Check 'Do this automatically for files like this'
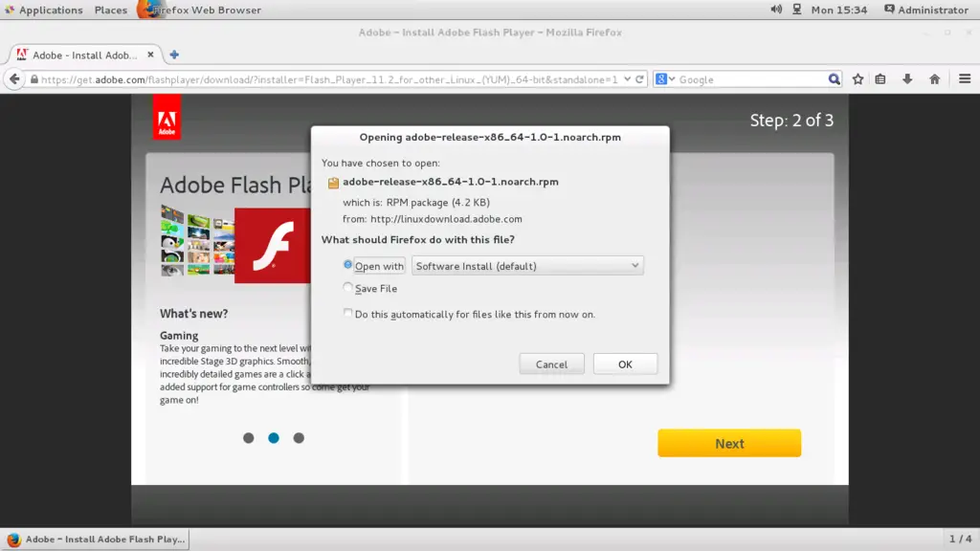This screenshot has width=980, height=551. pyautogui.click(x=347, y=313)
